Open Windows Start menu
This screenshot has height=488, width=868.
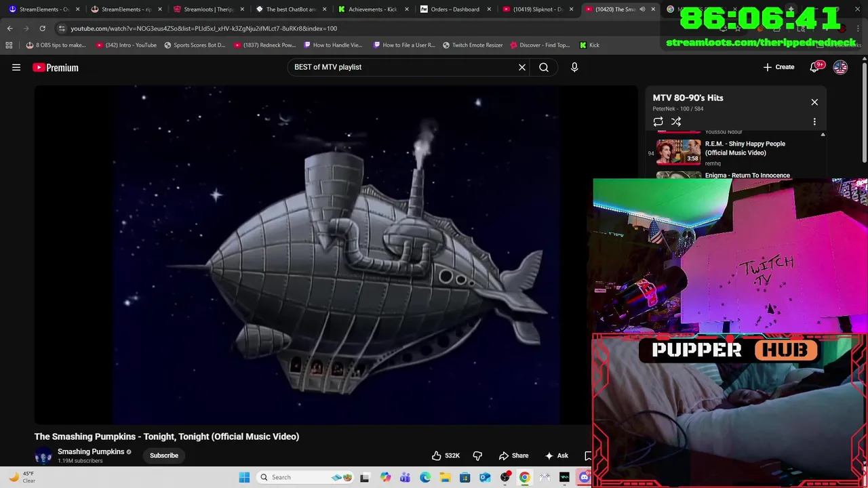(x=244, y=477)
